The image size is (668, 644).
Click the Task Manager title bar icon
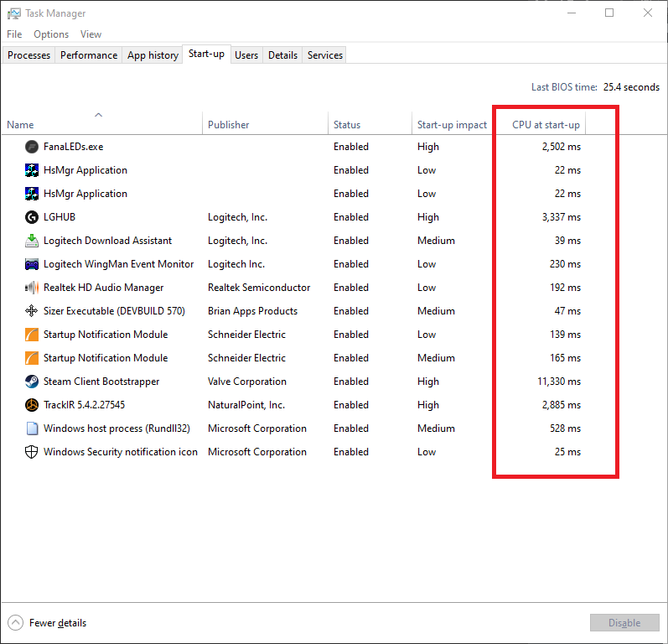(x=13, y=13)
